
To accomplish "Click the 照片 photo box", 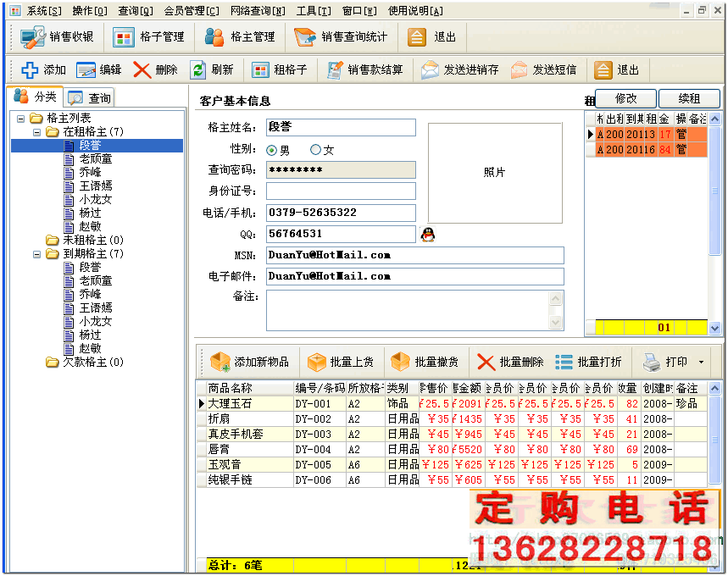I will pyautogui.click(x=495, y=173).
